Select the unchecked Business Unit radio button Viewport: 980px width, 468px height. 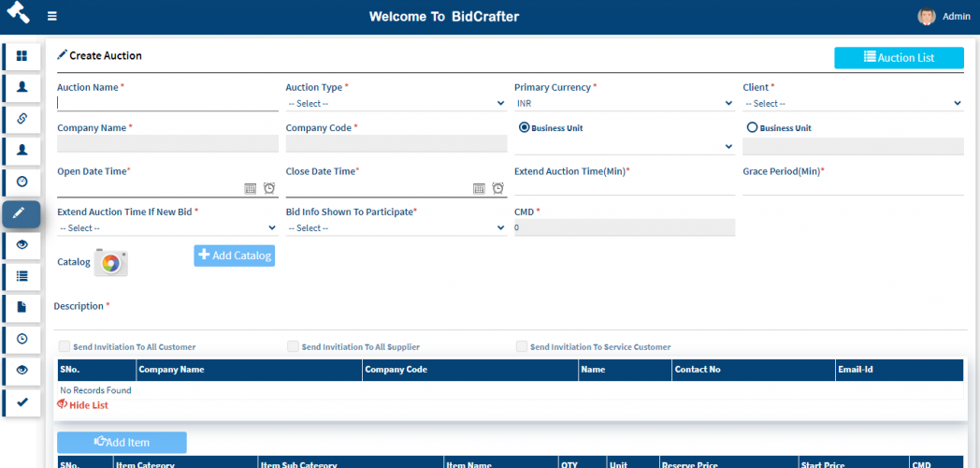(x=753, y=127)
